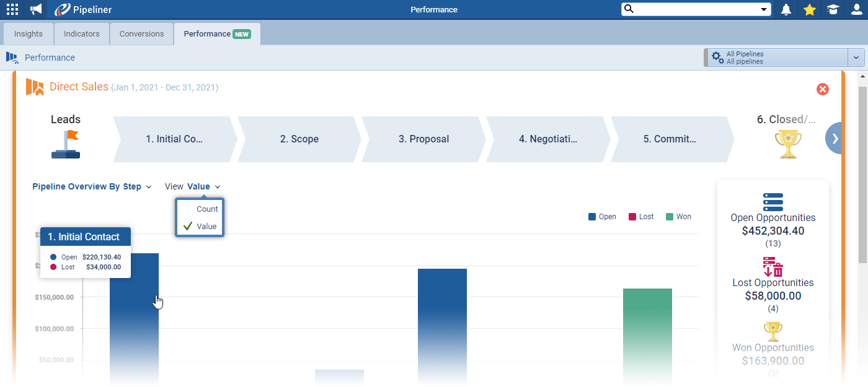The width and height of the screenshot is (868, 387).
Task: Click the pipeline settings gear in All Pipelines selector
Action: click(x=717, y=57)
